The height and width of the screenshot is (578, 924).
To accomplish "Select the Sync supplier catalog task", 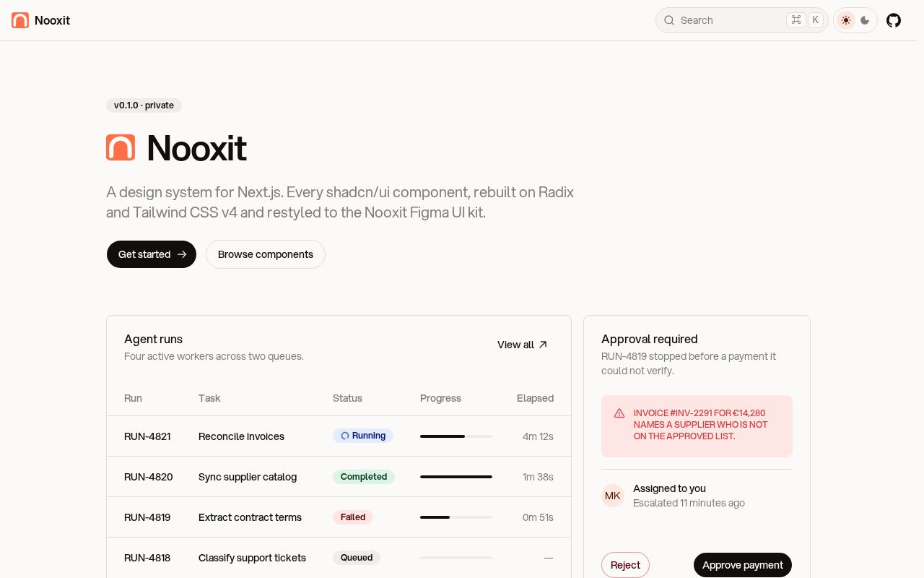I will click(x=248, y=477).
